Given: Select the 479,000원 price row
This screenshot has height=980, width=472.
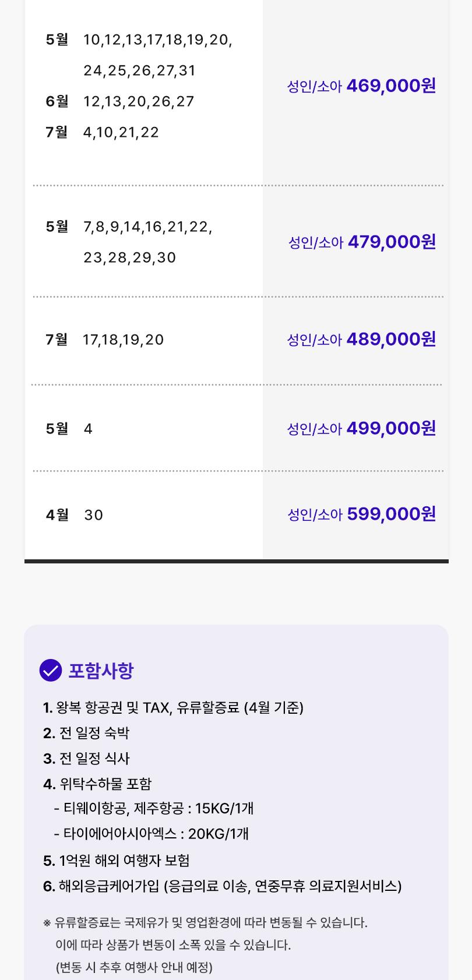Looking at the screenshot, I should [237, 242].
